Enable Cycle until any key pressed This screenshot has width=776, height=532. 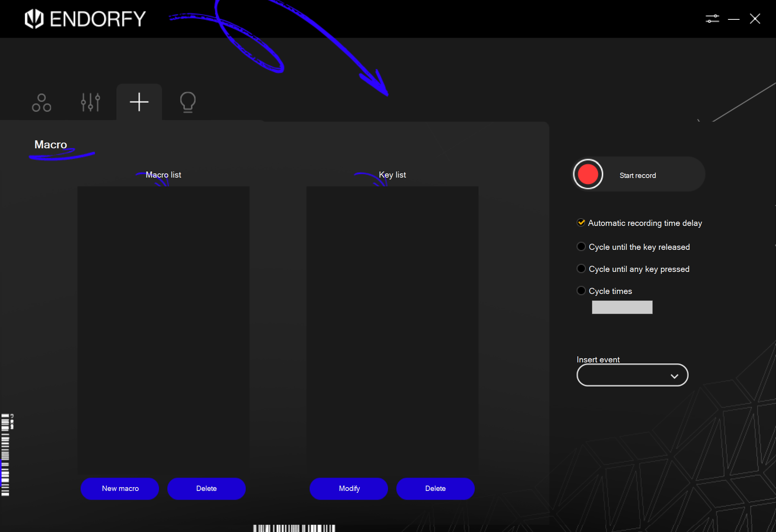(x=581, y=269)
